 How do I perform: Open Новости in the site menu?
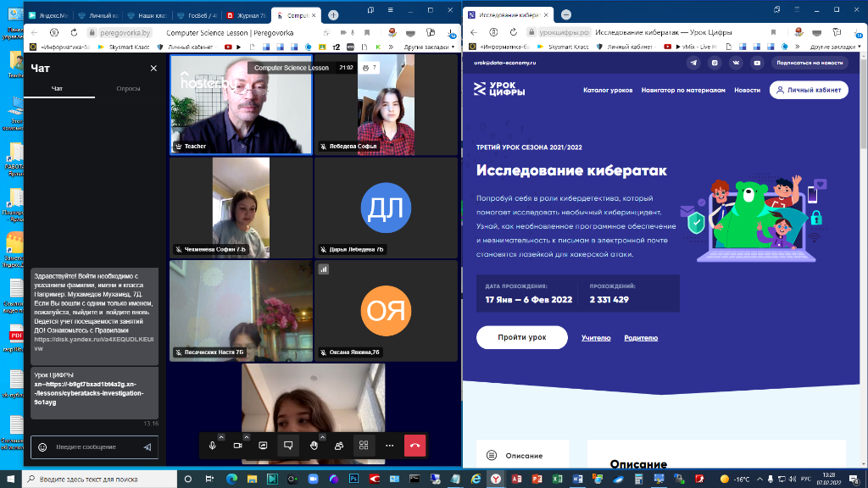click(x=748, y=90)
